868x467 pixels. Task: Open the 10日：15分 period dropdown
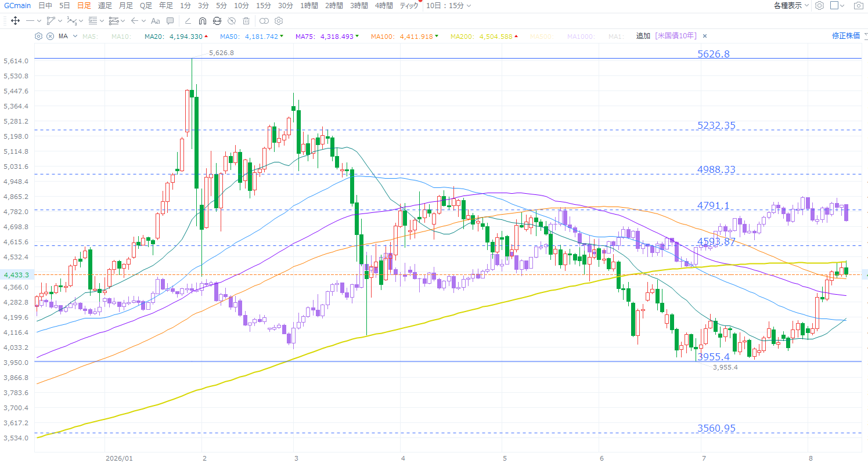448,5
